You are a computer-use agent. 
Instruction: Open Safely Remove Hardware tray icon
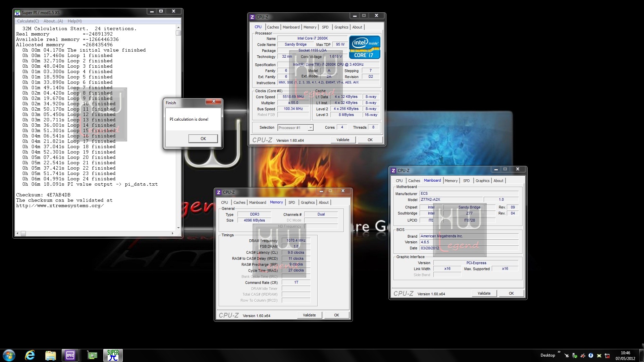575,355
